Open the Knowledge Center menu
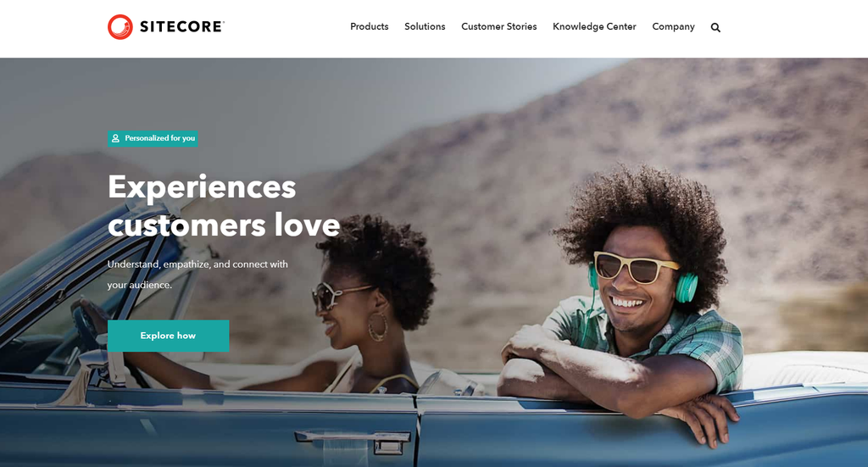Image resolution: width=868 pixels, height=467 pixels. pos(594,26)
